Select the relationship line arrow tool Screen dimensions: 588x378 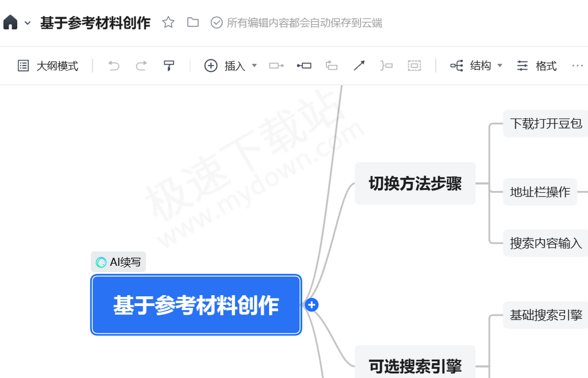click(359, 65)
